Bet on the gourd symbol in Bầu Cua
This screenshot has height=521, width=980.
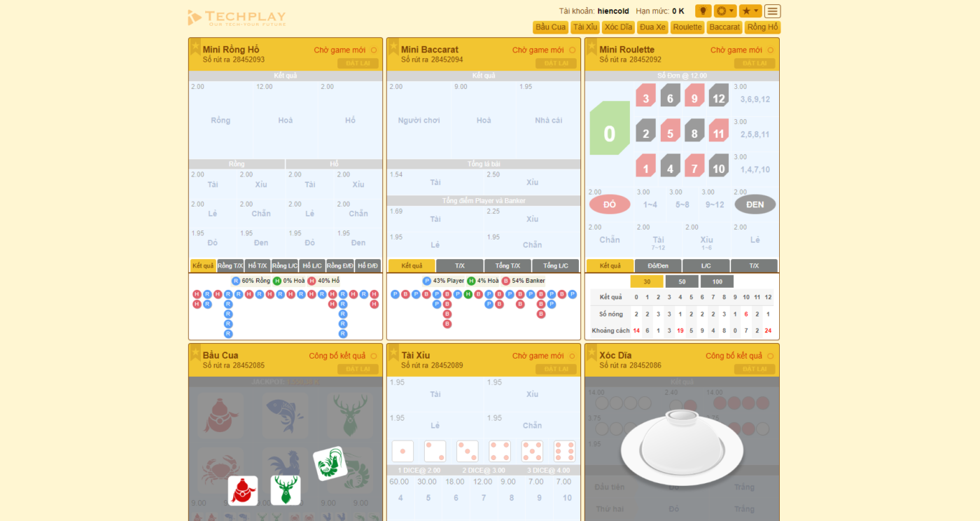pyautogui.click(x=220, y=415)
